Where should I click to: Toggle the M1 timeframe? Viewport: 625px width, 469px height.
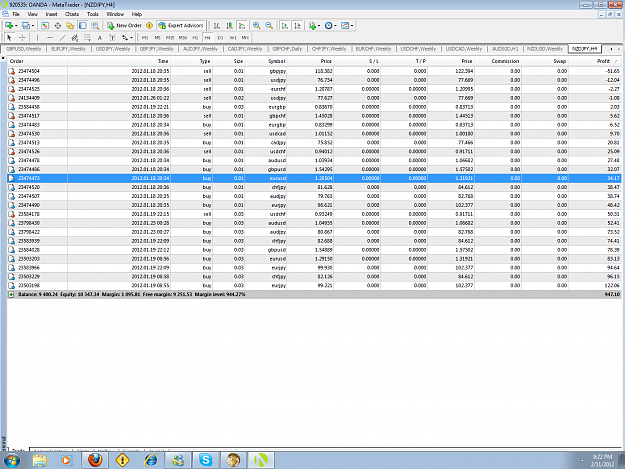coord(145,37)
